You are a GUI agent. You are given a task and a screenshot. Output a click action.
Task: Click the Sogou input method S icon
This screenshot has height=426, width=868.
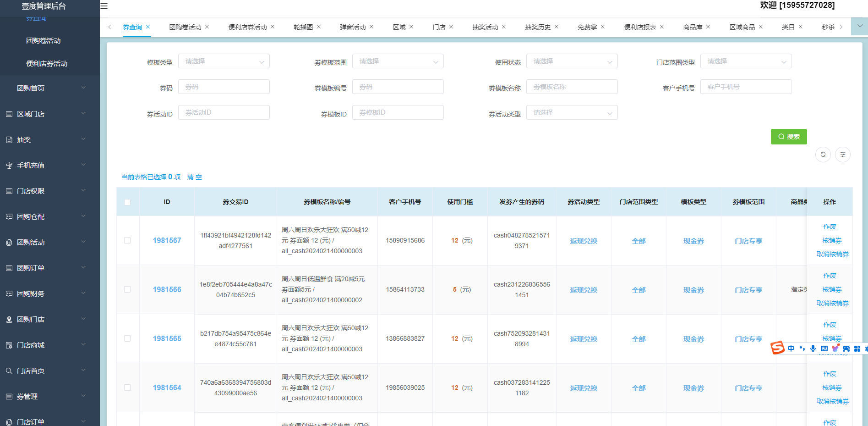778,348
